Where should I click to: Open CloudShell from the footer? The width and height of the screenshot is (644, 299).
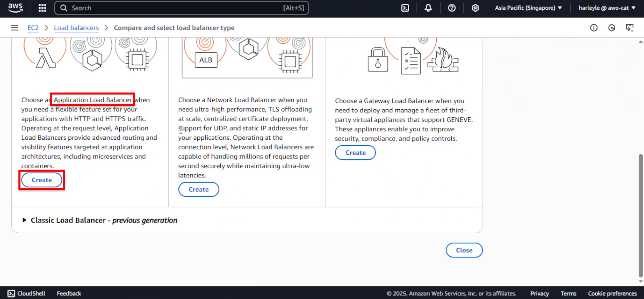(26, 293)
